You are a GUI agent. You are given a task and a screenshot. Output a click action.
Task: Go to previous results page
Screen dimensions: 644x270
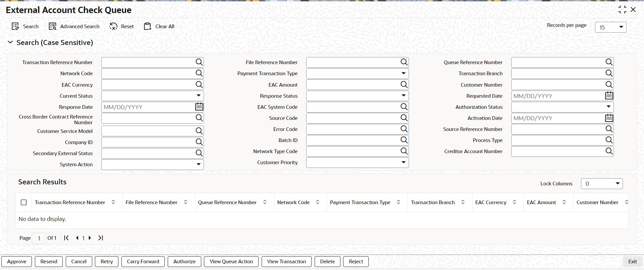click(x=77, y=238)
